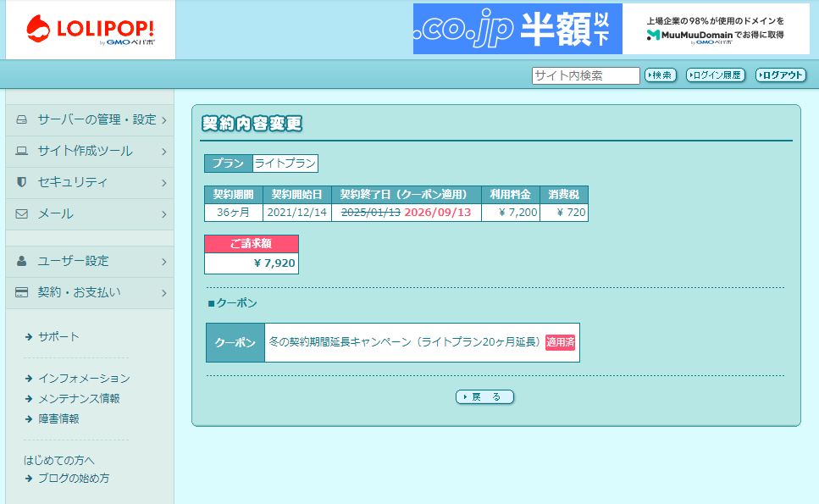
Task: Click the Lolipop logo
Action: (90, 30)
